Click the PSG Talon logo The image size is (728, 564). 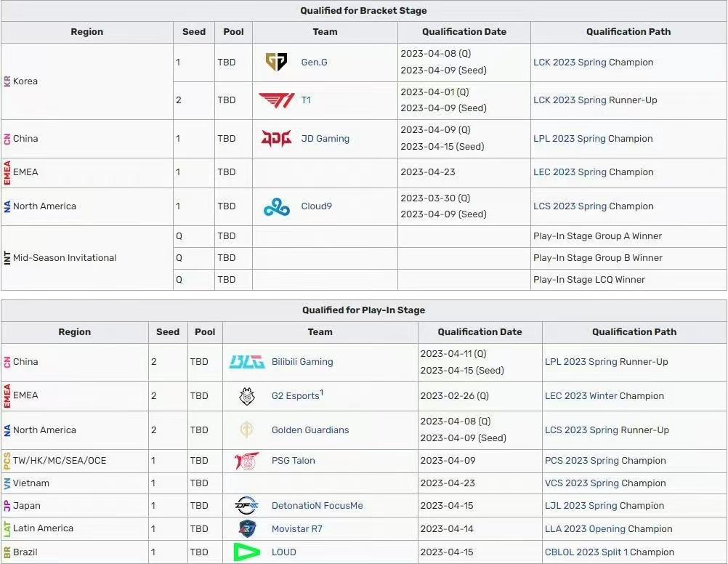click(247, 461)
